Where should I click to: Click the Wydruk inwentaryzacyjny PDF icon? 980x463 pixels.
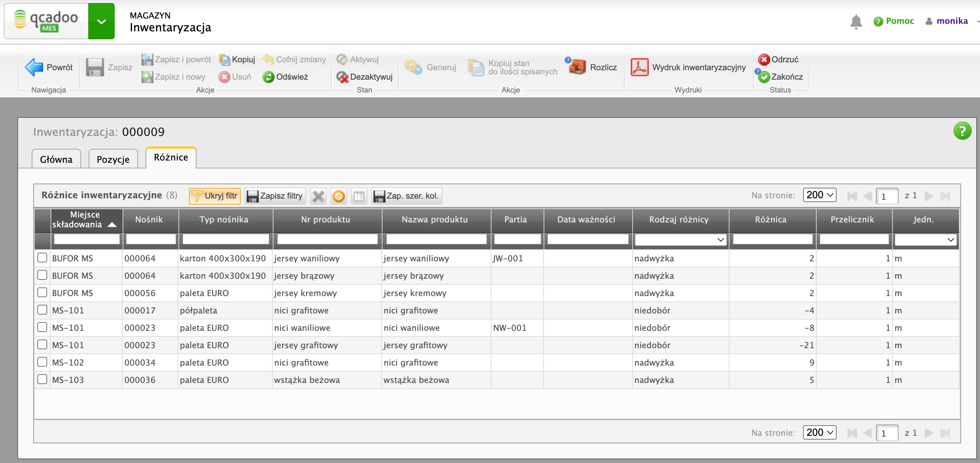tap(639, 67)
